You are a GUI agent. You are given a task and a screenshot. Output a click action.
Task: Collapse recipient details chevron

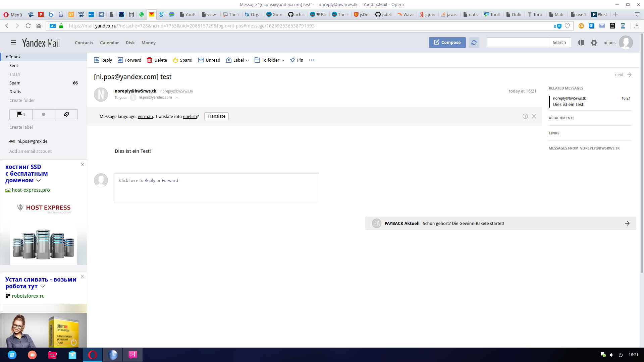click(x=177, y=98)
